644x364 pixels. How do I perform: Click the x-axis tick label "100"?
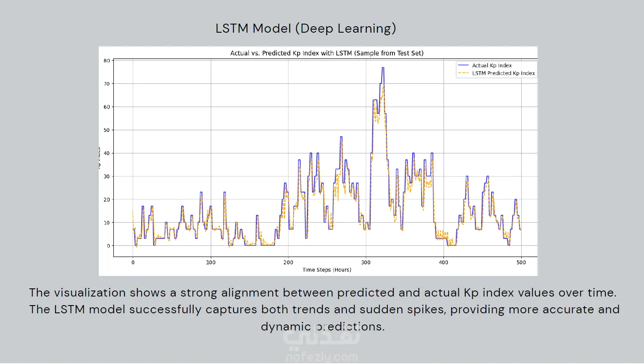211,263
